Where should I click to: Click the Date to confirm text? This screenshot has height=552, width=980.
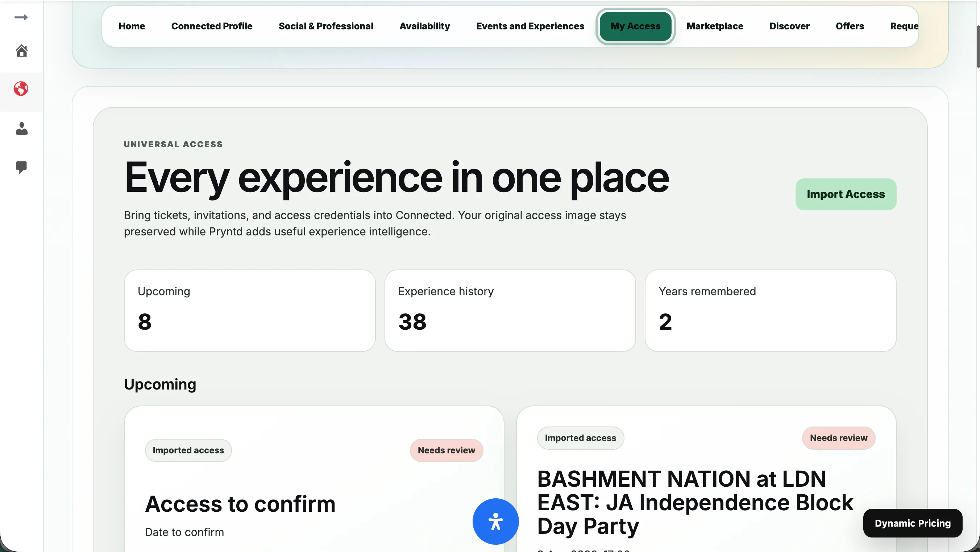pyautogui.click(x=184, y=532)
